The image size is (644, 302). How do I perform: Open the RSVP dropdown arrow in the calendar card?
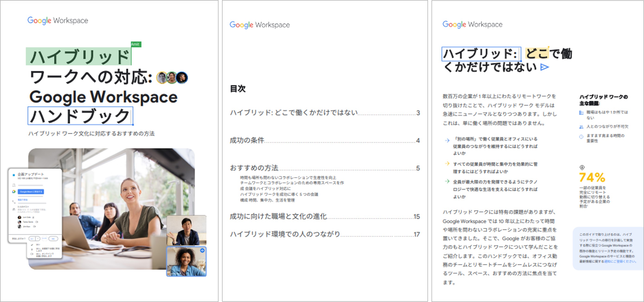[38, 239]
